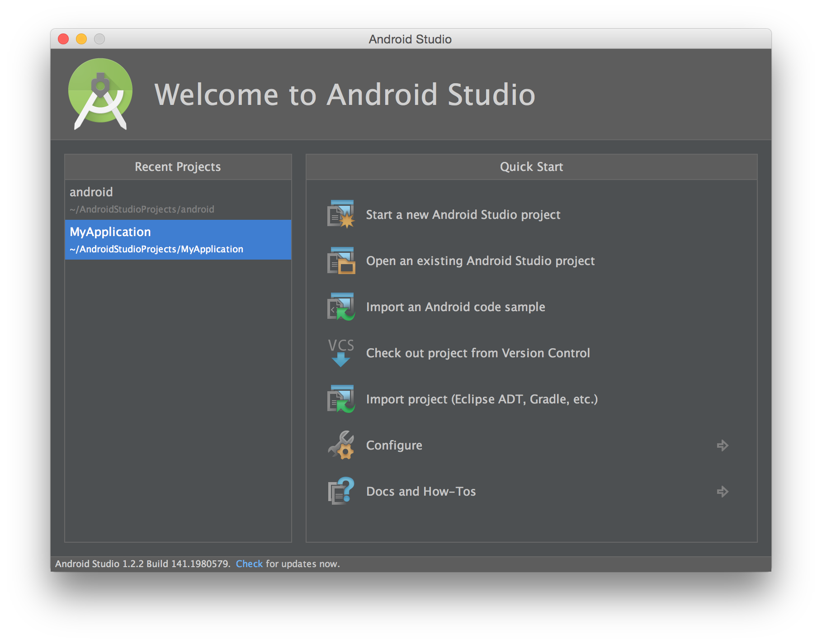Expand Docs and How-Tos arrow
Screen dimensions: 822x644
[x=723, y=492]
